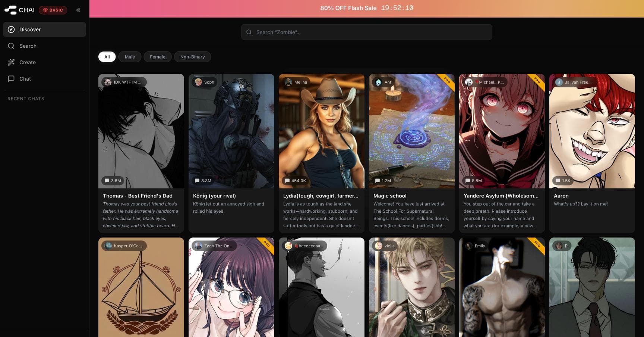Click the 1.5K chat count badge
This screenshot has width=644, height=337.
click(x=563, y=181)
